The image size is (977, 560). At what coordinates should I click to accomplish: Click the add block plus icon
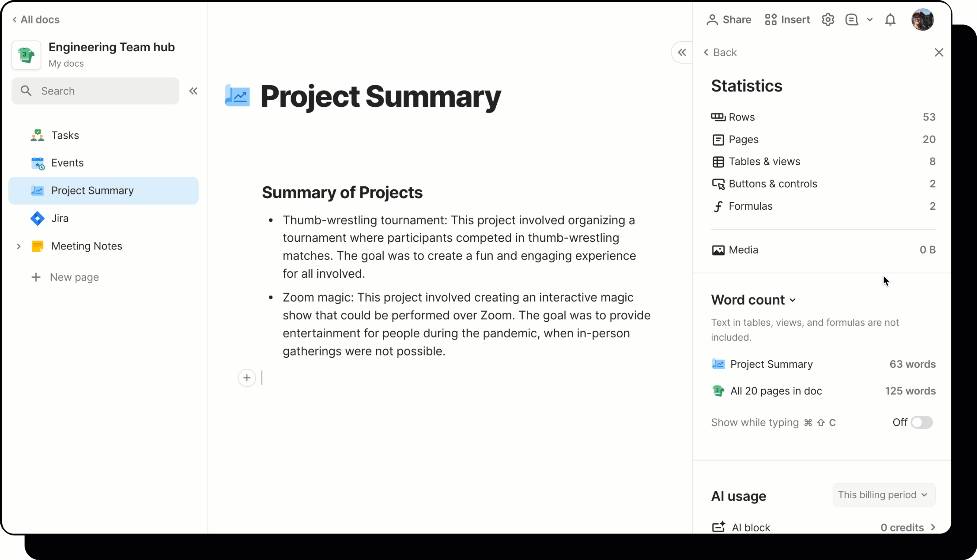[247, 378]
